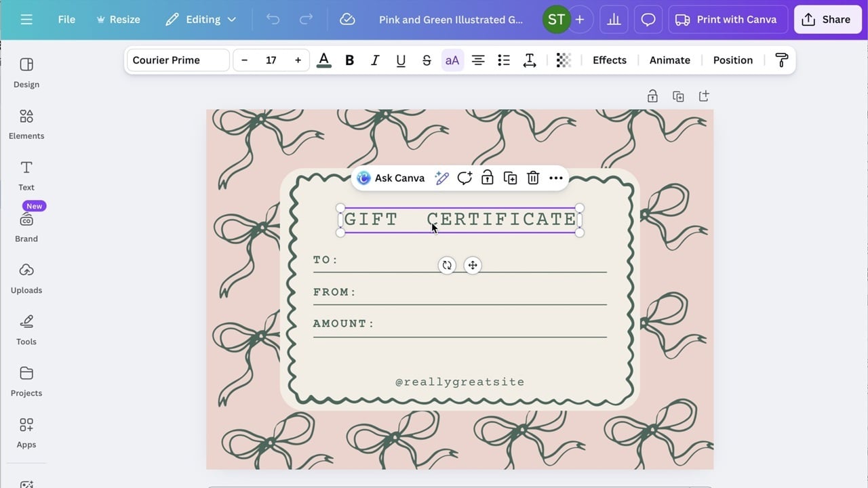
Task: Expand the Editing mode dropdown
Action: point(201,20)
